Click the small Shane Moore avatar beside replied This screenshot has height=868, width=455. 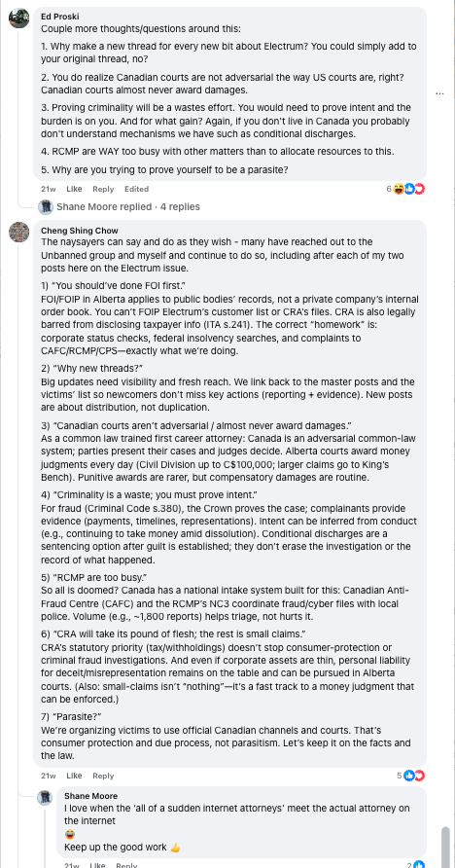46,207
